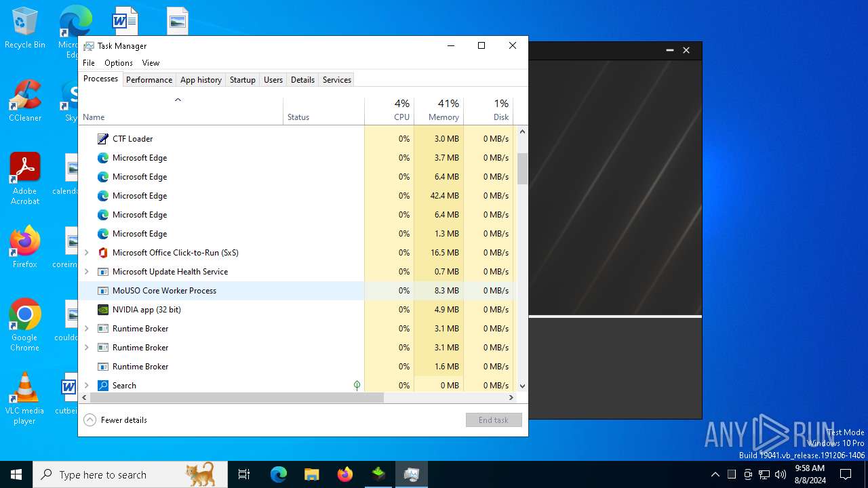Click the Microsoft Edge icon with 42.4 MB memory
This screenshot has width=868, height=488.
[x=103, y=196]
